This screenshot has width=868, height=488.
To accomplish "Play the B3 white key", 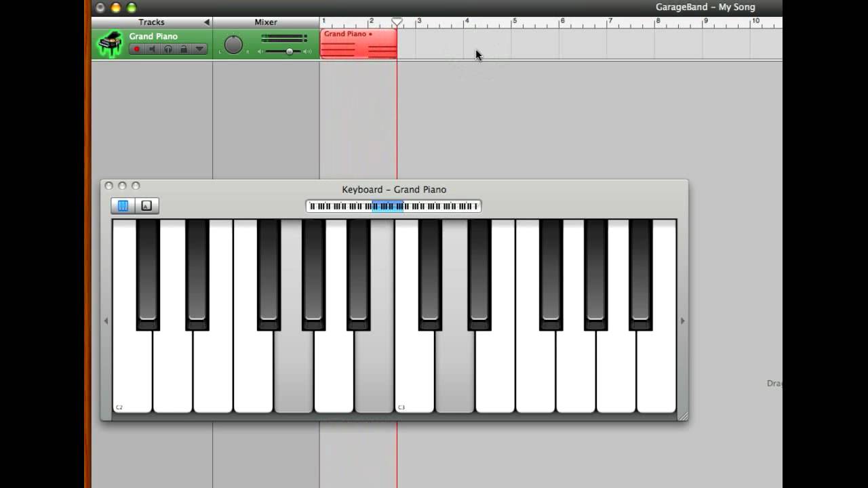I will click(656, 373).
